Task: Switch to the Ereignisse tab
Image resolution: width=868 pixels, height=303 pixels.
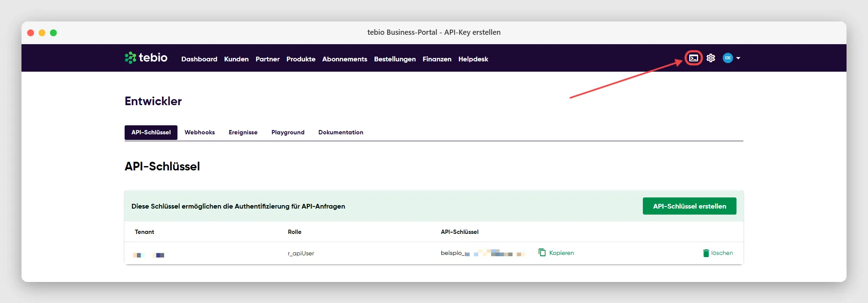Action: pyautogui.click(x=243, y=133)
